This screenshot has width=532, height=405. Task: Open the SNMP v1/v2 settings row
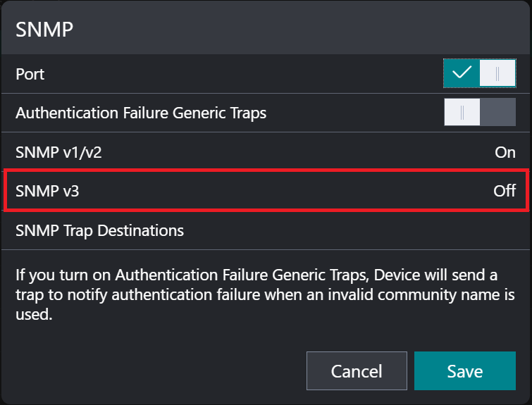pos(266,152)
